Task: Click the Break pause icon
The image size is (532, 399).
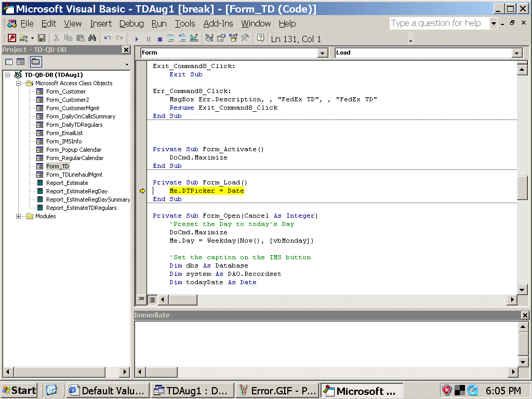Action: 148,38
